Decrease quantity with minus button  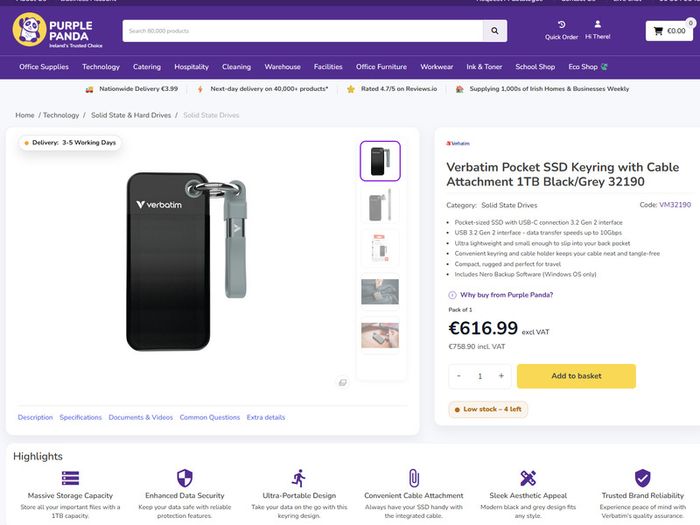tap(458, 376)
